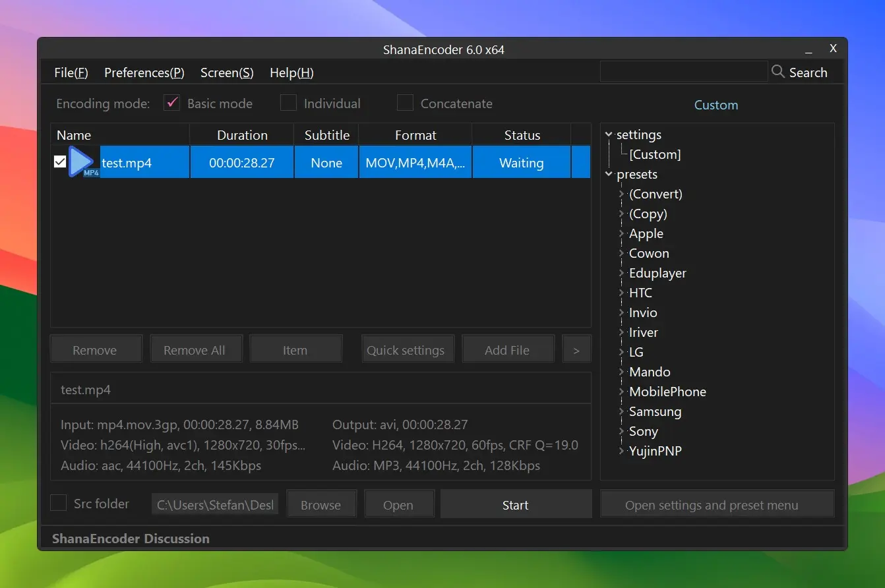The height and width of the screenshot is (588, 885).
Task: Toggle the test.mp4 file checkbox
Action: 60,162
